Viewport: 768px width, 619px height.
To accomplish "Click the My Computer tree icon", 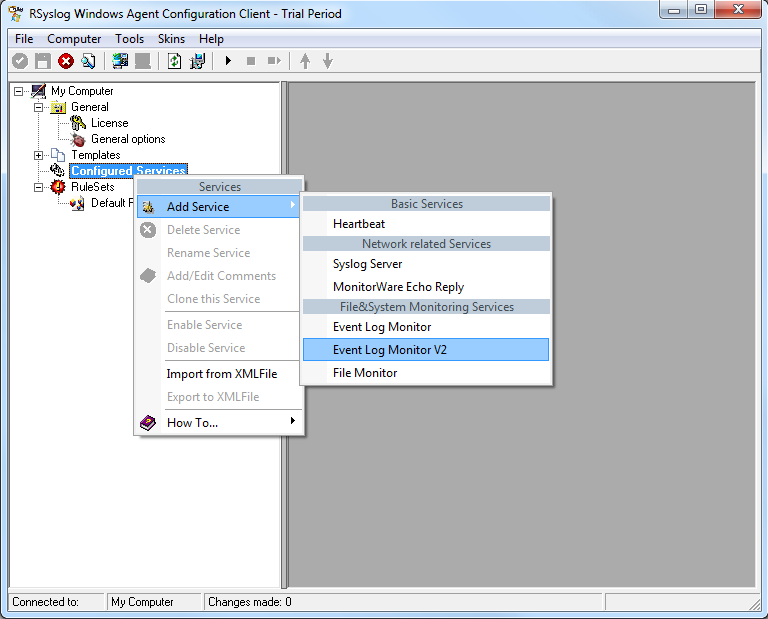I will click(39, 91).
